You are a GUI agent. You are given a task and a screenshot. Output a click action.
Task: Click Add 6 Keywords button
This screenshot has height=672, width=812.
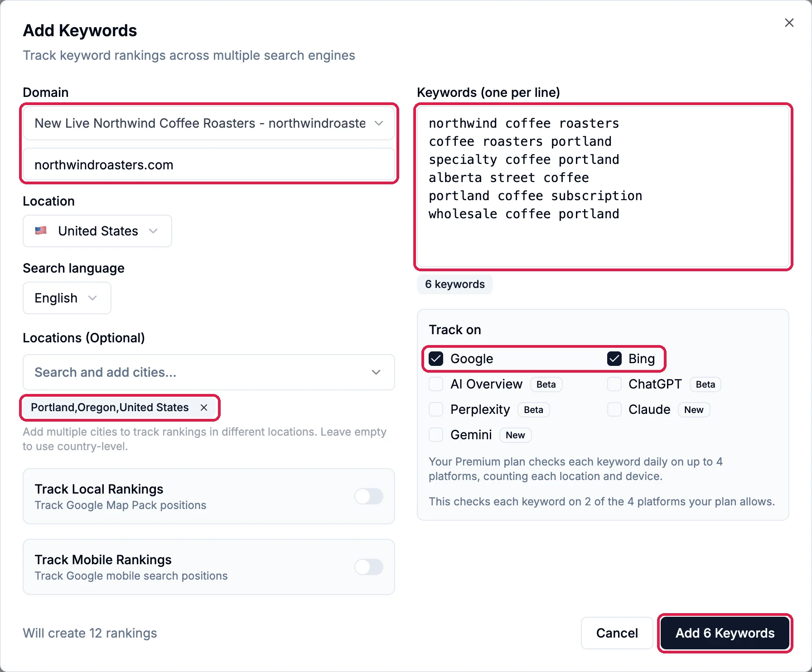click(725, 633)
